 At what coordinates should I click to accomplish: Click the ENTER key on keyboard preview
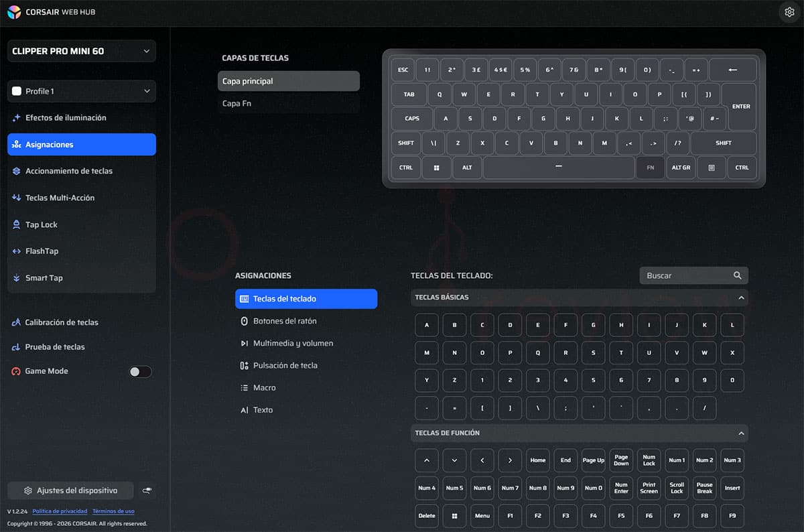pos(741,107)
